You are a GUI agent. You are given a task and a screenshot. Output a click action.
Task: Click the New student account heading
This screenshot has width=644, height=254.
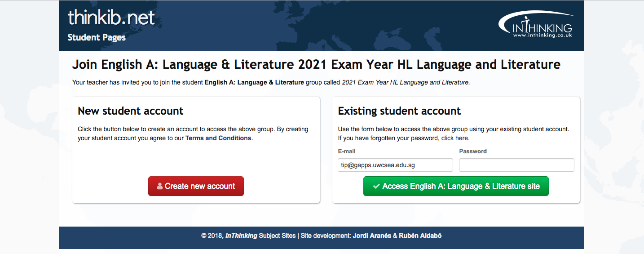click(x=131, y=111)
